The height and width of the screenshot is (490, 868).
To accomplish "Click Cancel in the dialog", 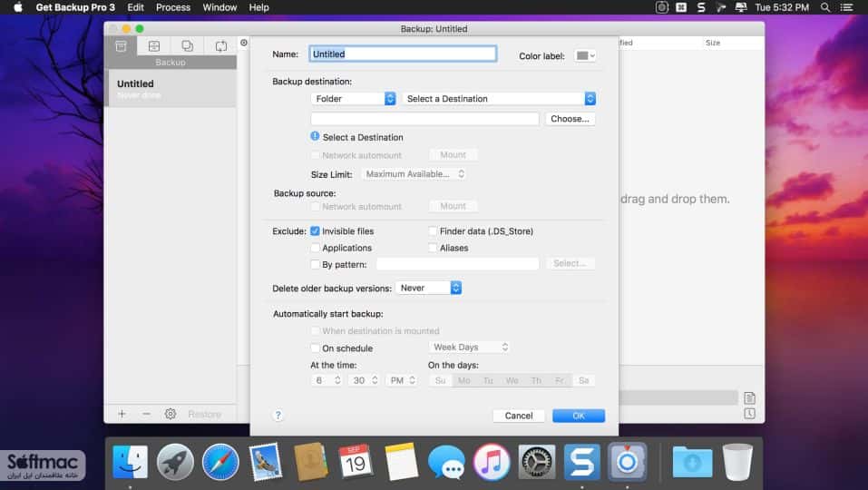I will pos(519,416).
